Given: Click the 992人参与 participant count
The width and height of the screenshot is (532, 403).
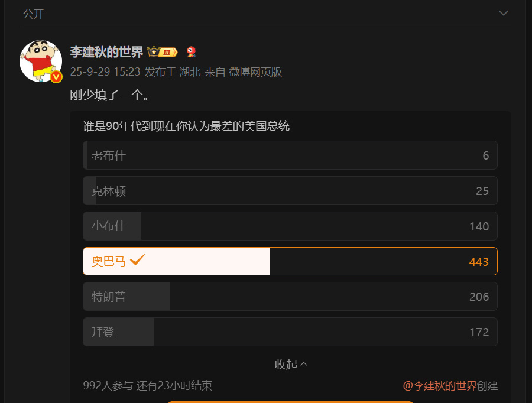Looking at the screenshot, I should click(x=108, y=386).
